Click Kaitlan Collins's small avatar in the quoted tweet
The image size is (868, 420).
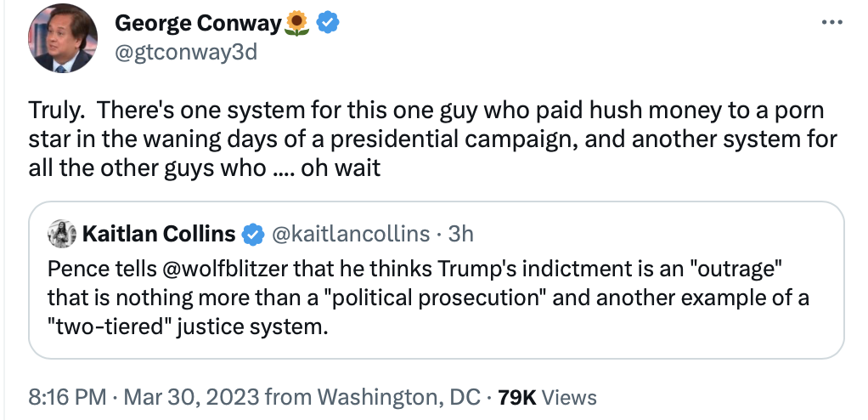pos(63,232)
